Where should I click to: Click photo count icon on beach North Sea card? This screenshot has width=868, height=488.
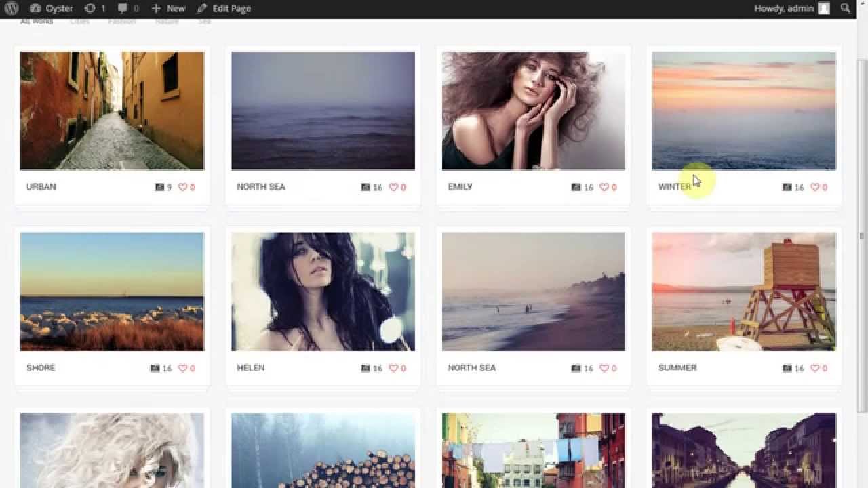[x=576, y=368]
